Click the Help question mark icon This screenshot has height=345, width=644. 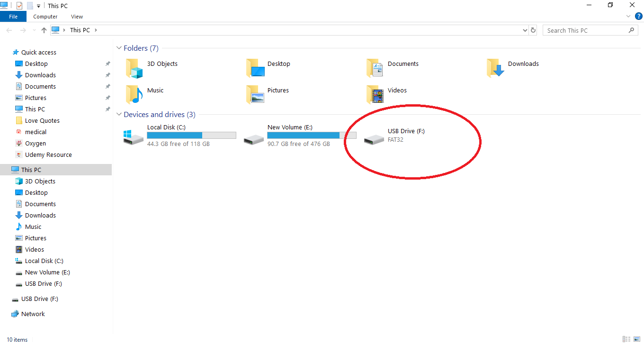[x=639, y=16]
